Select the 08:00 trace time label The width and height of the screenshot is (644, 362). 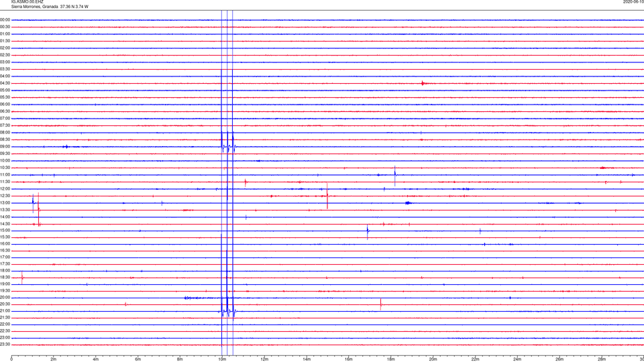tap(5, 133)
